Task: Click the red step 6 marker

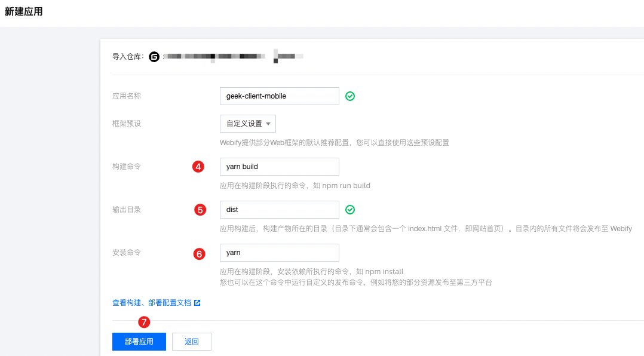Action: click(200, 254)
